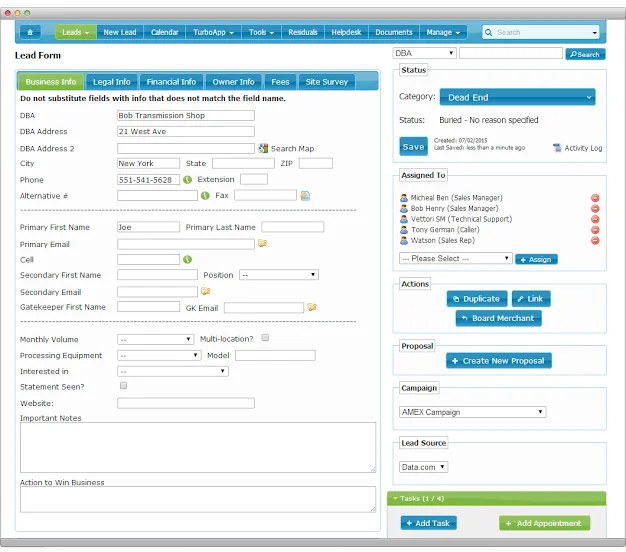Switch to the Financial Info tab
Image resolution: width=626 pixels, height=552 pixels.
171,82
